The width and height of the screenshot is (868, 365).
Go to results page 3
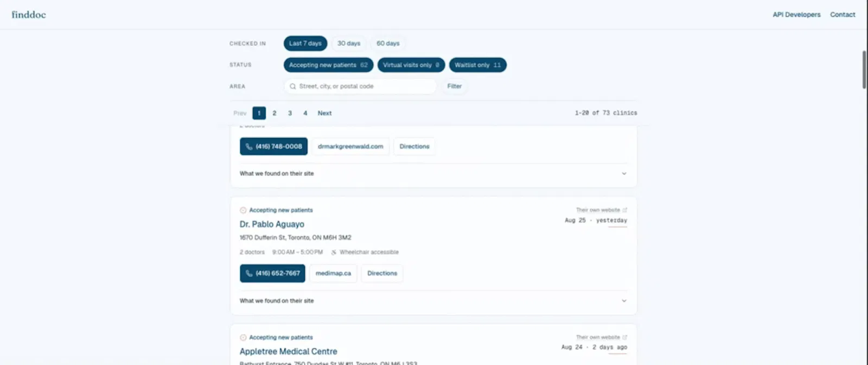tap(290, 113)
